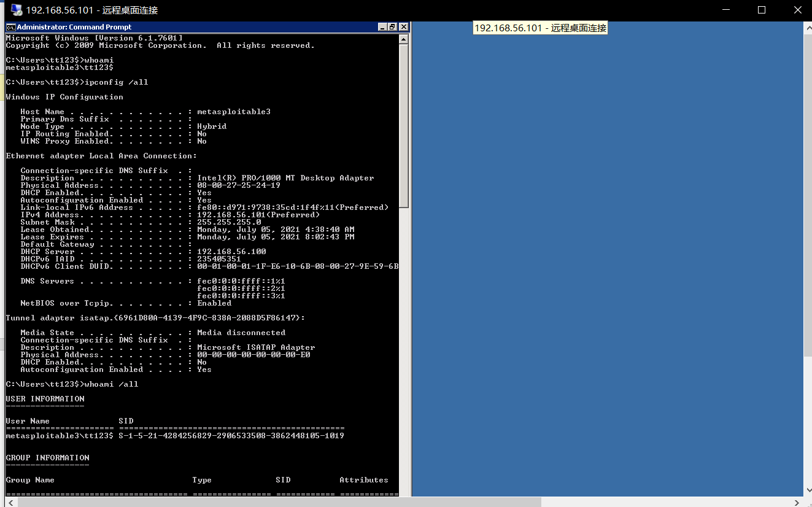
Task: Click IPv4 Address 192.168.56.101(Preferred)
Action: [x=258, y=215]
